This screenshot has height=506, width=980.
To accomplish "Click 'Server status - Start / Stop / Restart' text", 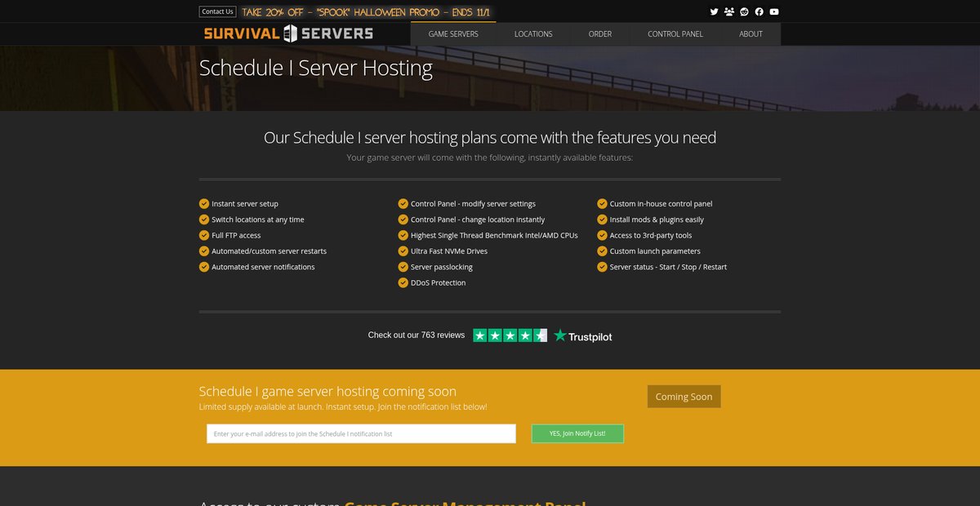I will point(668,267).
